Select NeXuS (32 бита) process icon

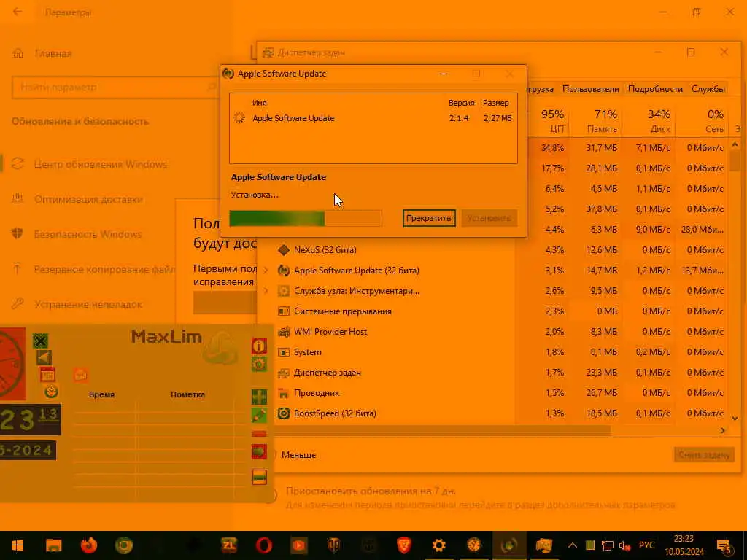coord(284,250)
